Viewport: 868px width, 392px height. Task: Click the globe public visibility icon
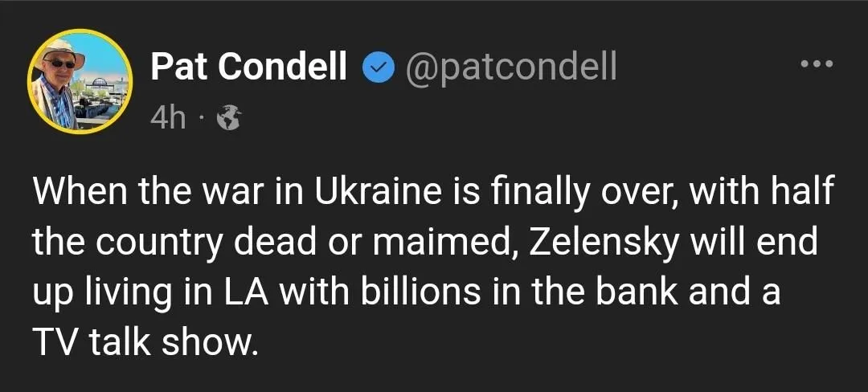pos(231,119)
